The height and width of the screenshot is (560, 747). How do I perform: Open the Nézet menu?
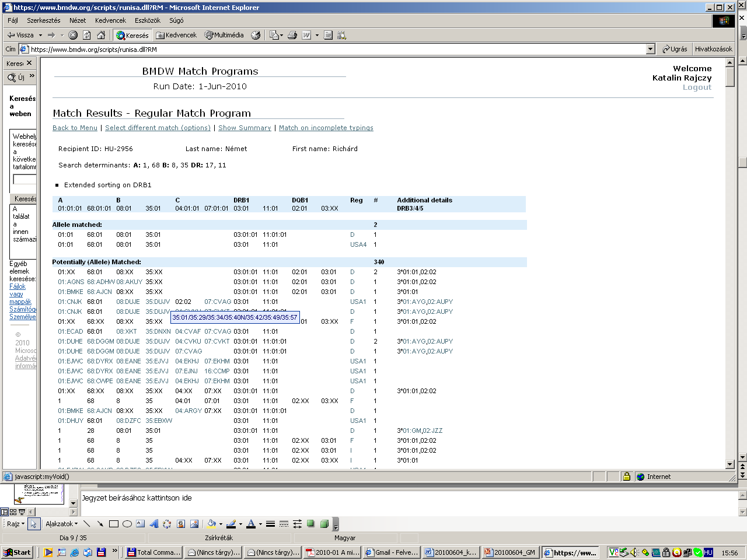pyautogui.click(x=78, y=20)
